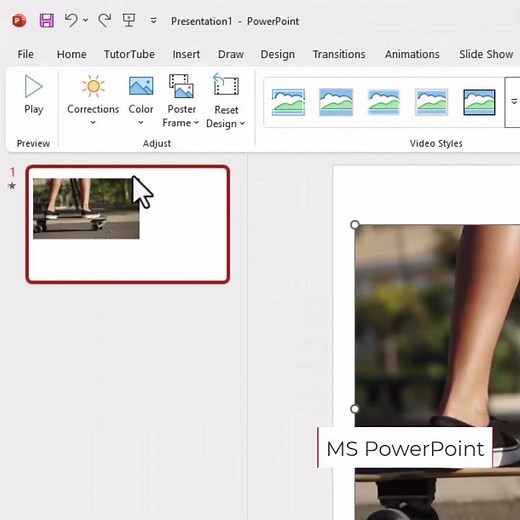Image resolution: width=520 pixels, height=520 pixels.
Task: Open the Slide Show tab
Action: 486,54
